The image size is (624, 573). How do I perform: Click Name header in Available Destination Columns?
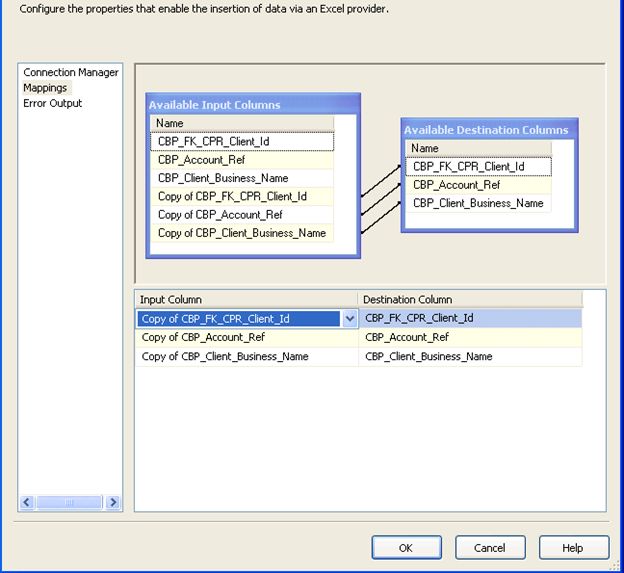pos(478,148)
